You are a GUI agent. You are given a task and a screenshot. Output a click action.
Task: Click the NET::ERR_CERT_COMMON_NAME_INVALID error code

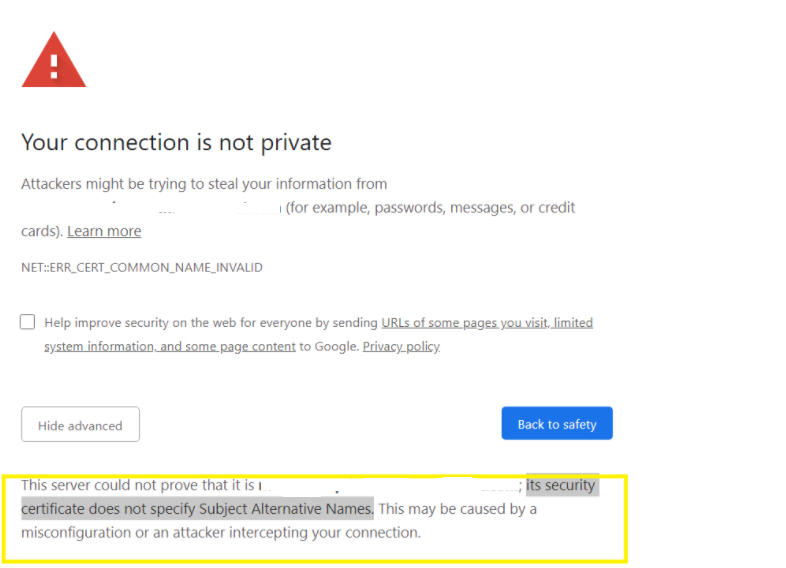(x=142, y=267)
